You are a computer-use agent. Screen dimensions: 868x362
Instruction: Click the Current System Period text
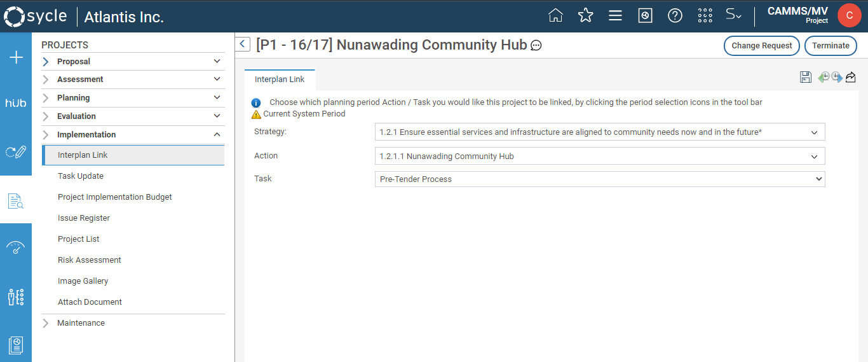pos(304,114)
